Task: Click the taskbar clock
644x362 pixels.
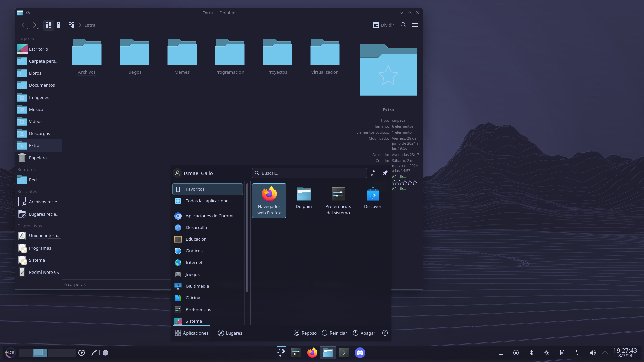Action: click(x=625, y=353)
